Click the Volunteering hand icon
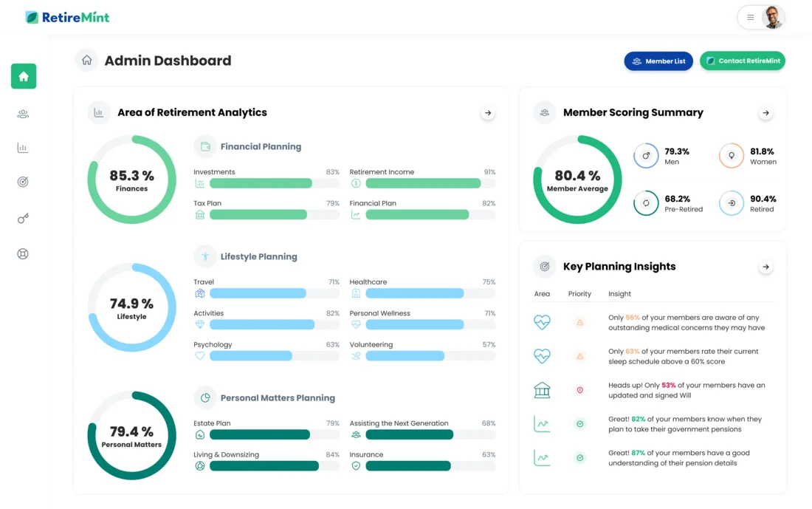 tap(356, 356)
